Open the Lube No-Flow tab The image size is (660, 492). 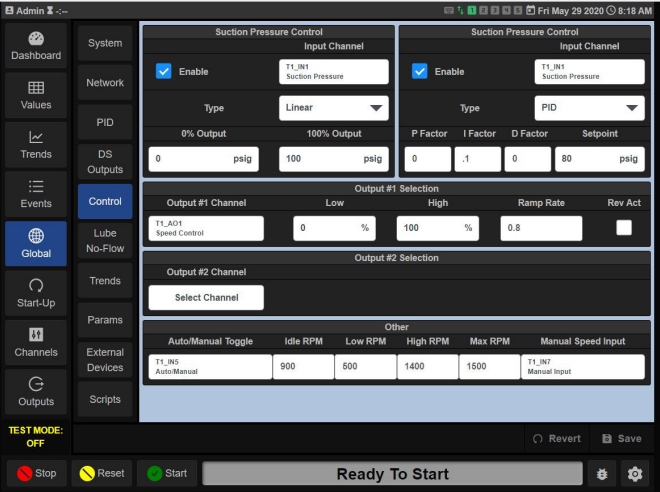tap(105, 240)
